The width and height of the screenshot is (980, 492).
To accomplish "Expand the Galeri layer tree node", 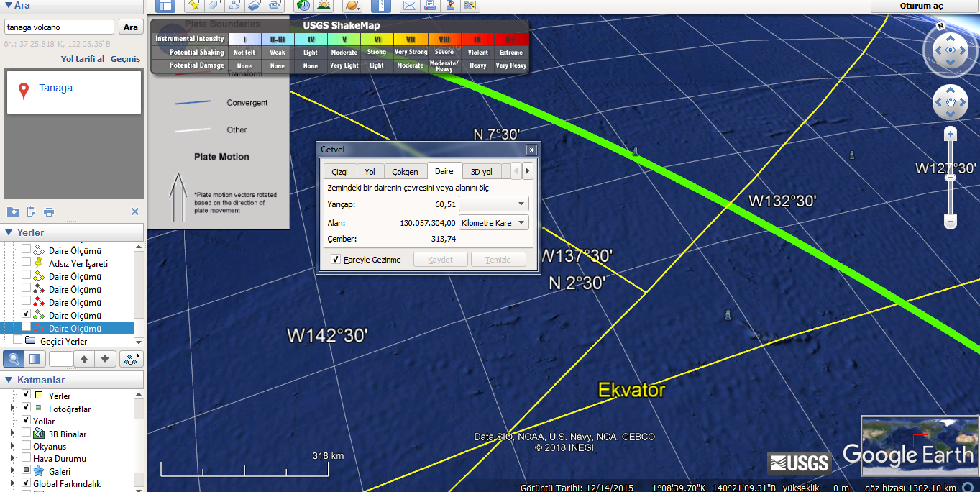I will pos(12,471).
